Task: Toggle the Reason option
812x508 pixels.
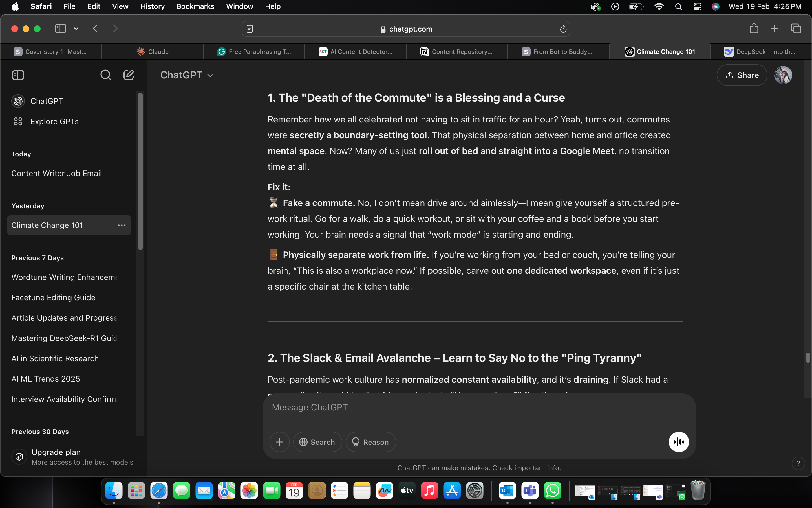Action: pyautogui.click(x=370, y=442)
